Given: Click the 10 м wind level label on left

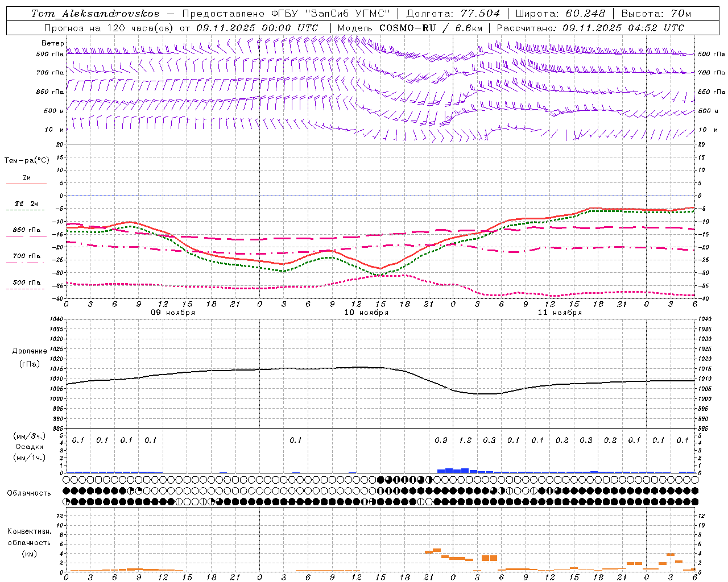Looking at the screenshot, I should 55,130.
